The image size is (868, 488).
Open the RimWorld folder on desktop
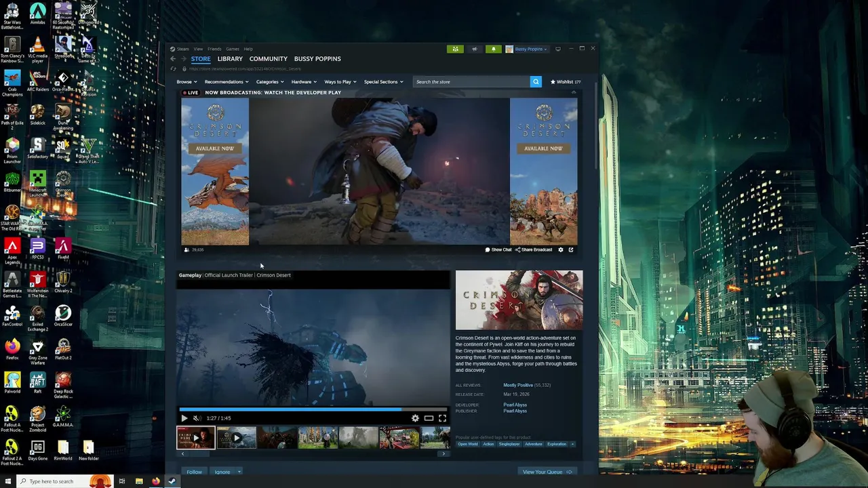tap(63, 450)
